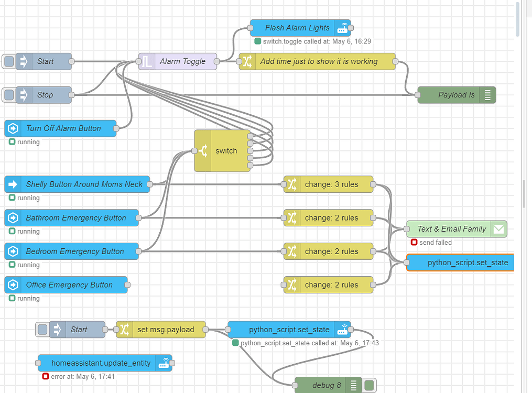This screenshot has width=532, height=393.
Task: Click the lower Start node arrow icon
Action: coord(57,330)
